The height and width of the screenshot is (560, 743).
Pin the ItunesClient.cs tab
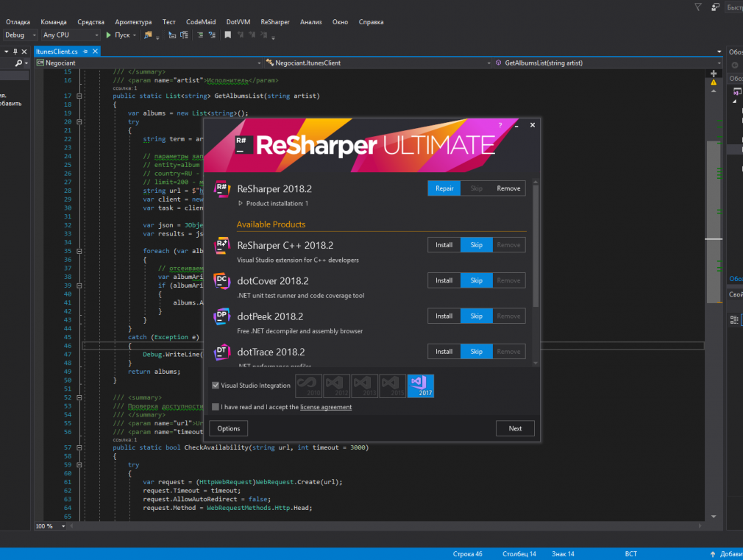(85, 52)
